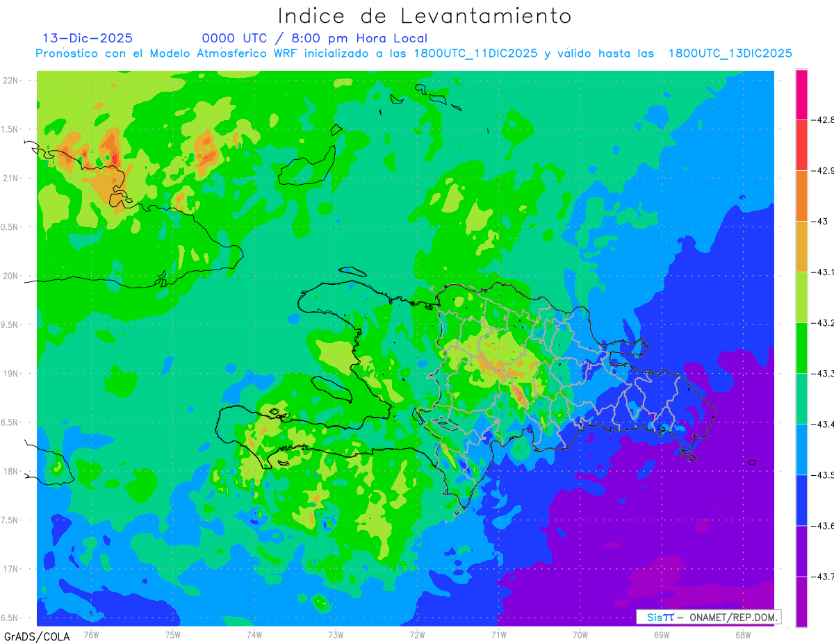Pick the orange swatch between -42.9 and -43

pos(801,195)
